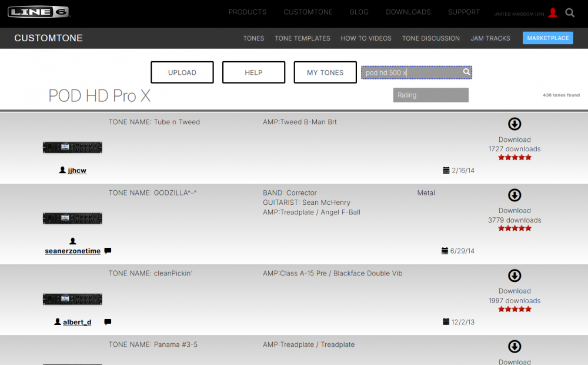Open the user account icon
Screen dimensions: 588x365
552,13
